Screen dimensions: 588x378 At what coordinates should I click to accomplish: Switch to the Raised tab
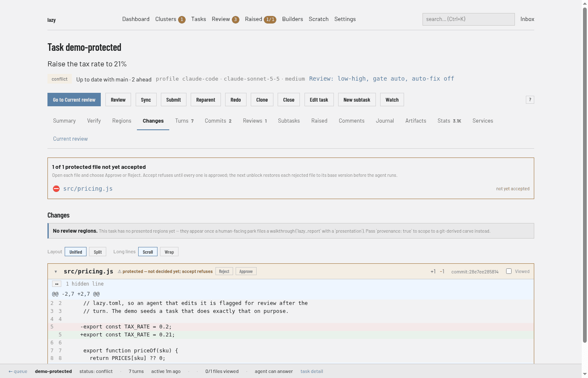click(319, 121)
